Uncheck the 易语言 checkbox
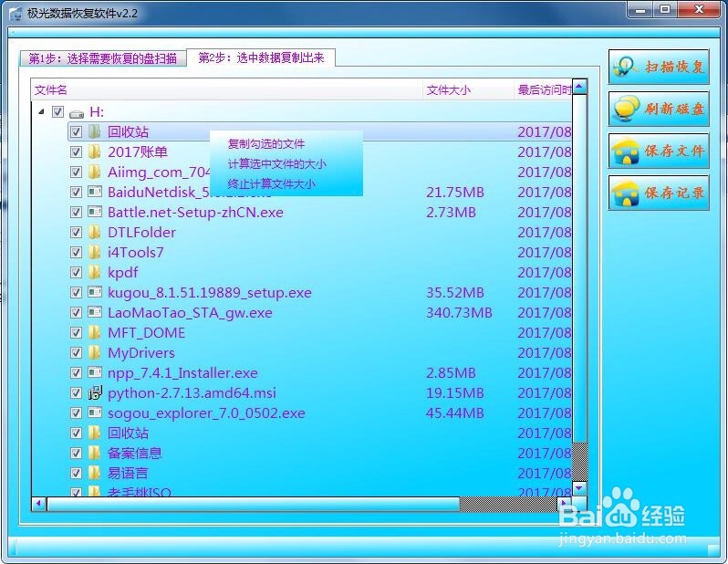Image resolution: width=728 pixels, height=564 pixels. tap(76, 474)
